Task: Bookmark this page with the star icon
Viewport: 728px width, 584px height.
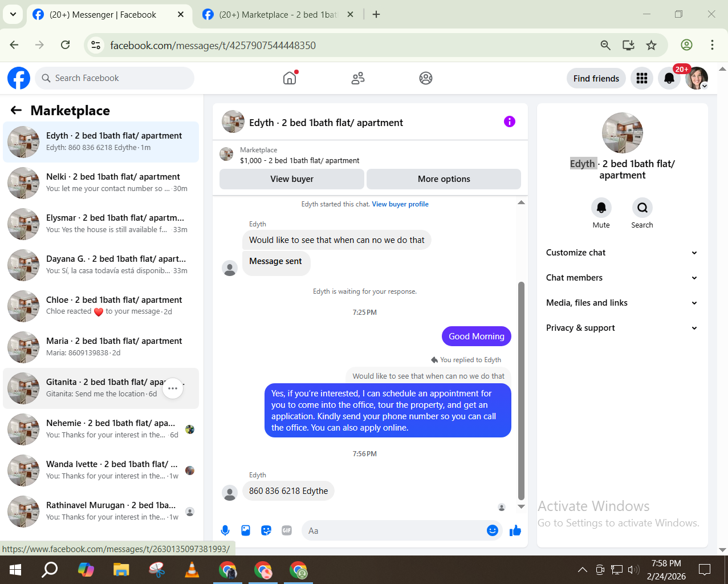Action: point(652,45)
